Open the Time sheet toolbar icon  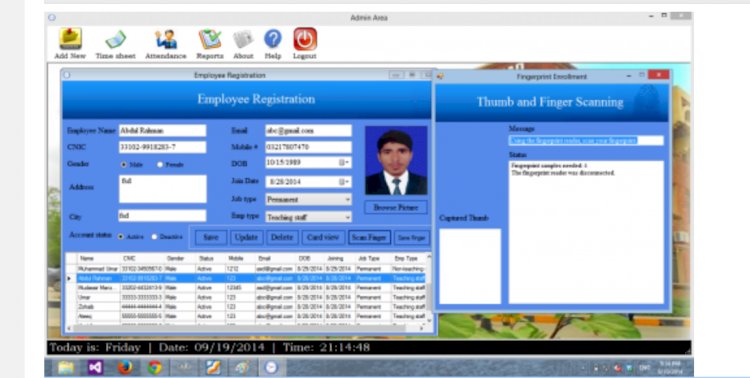pyautogui.click(x=115, y=43)
